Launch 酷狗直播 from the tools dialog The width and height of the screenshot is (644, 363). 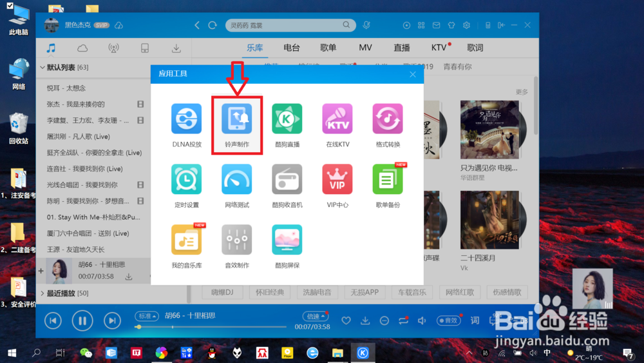click(287, 125)
